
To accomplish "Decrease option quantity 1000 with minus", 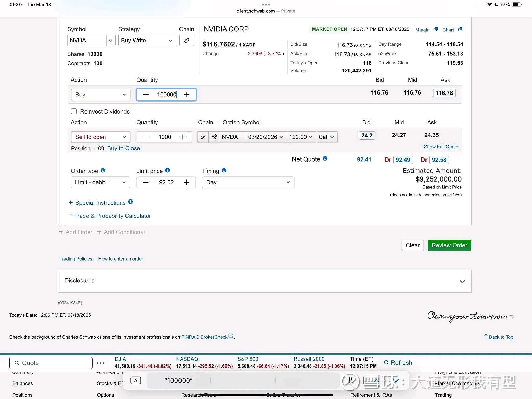I will pos(146,137).
